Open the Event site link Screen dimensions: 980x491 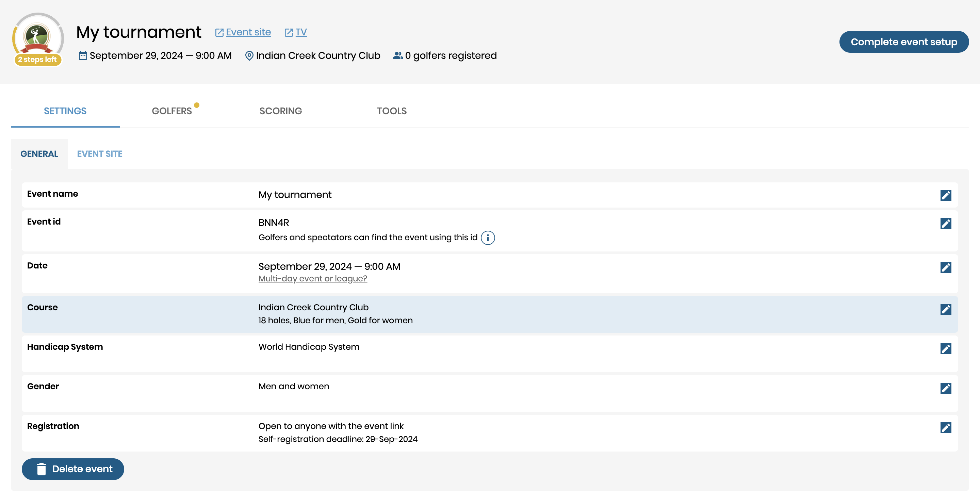(248, 32)
